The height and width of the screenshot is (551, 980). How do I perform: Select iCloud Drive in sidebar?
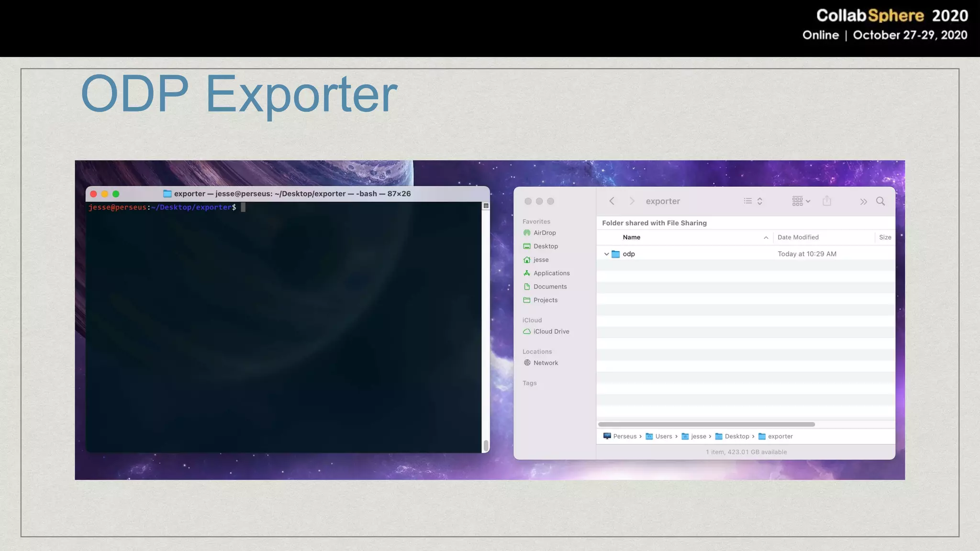pyautogui.click(x=551, y=331)
